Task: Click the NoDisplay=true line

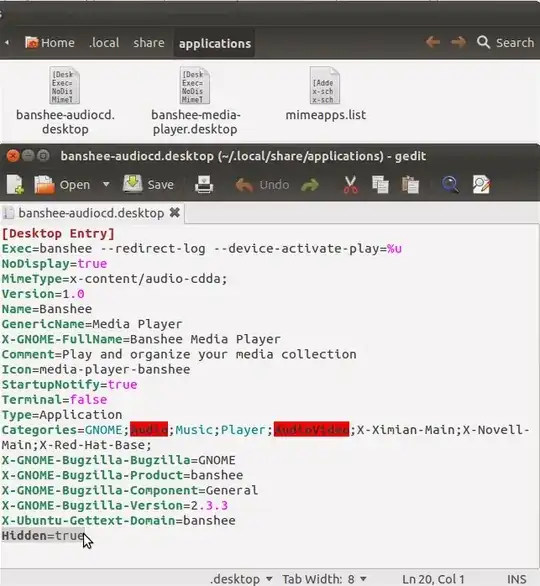Action: point(55,264)
